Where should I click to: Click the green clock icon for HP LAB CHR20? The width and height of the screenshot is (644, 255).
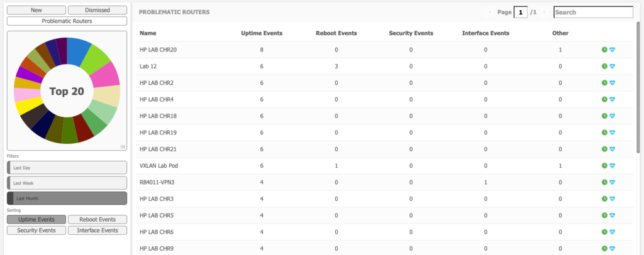(604, 50)
